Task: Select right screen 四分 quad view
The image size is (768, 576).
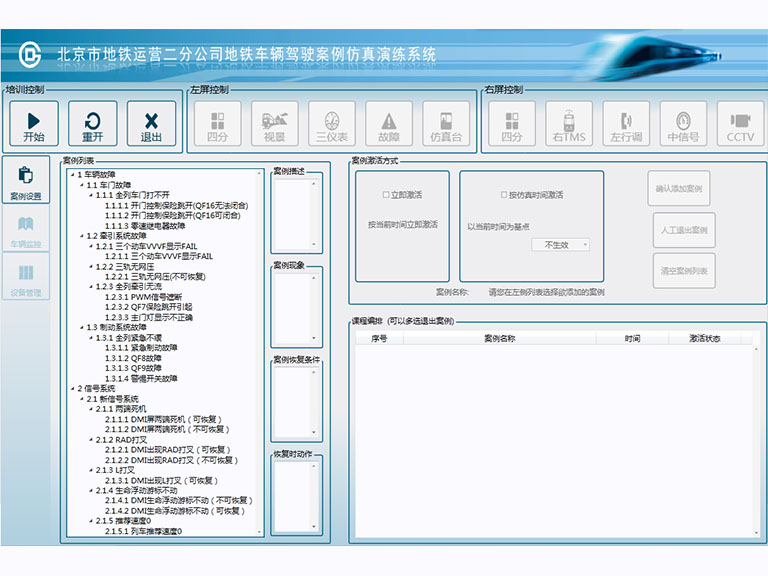Action: coord(512,123)
